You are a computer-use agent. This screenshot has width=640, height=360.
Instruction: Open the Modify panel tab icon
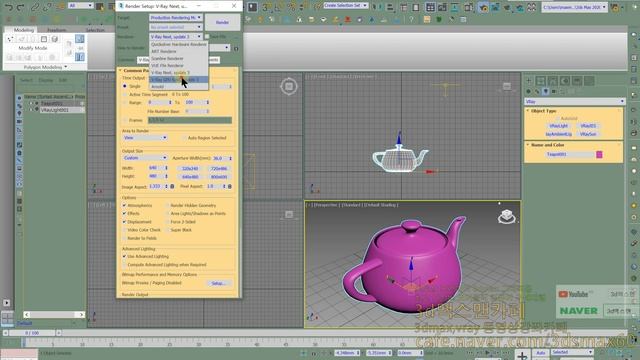540,81
